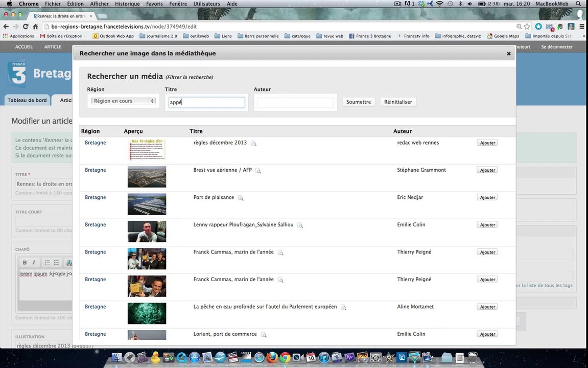Screen dimensions: 588x368
Task: Launch Firefox from the Dock
Action: pyautogui.click(x=272, y=357)
